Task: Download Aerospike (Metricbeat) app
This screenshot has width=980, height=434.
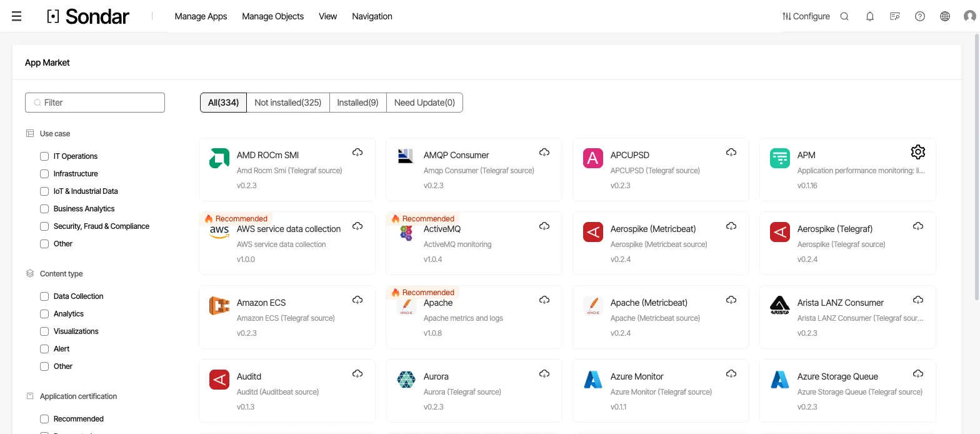Action: [731, 226]
